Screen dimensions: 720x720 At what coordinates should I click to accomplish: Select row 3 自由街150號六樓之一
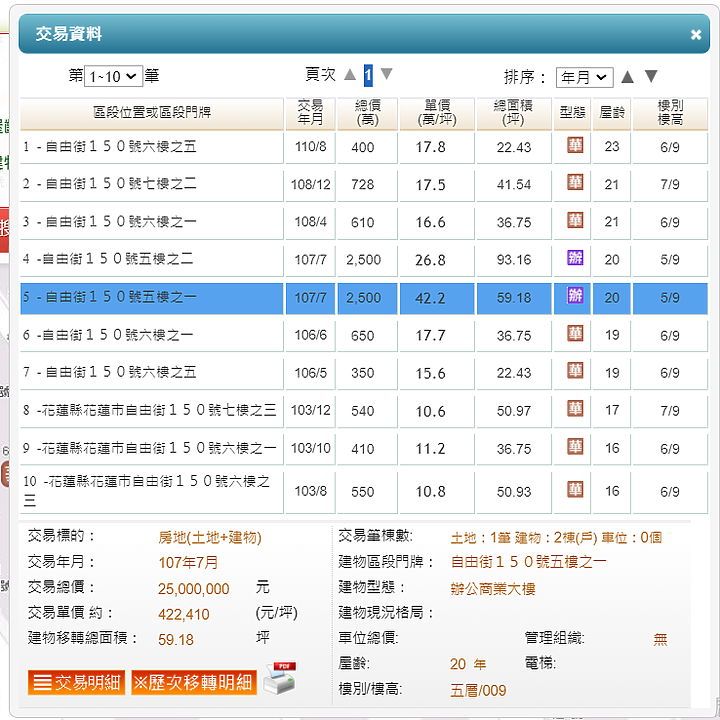(364, 222)
